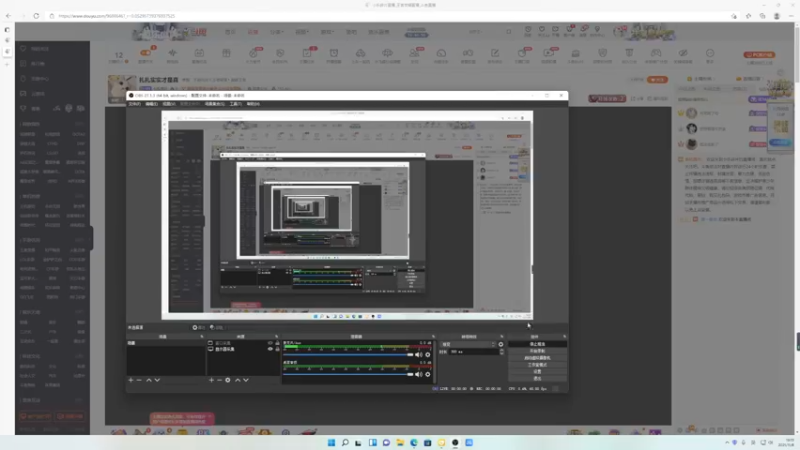
Task: Click Desktop Audio volume slider
Action: tap(348, 374)
